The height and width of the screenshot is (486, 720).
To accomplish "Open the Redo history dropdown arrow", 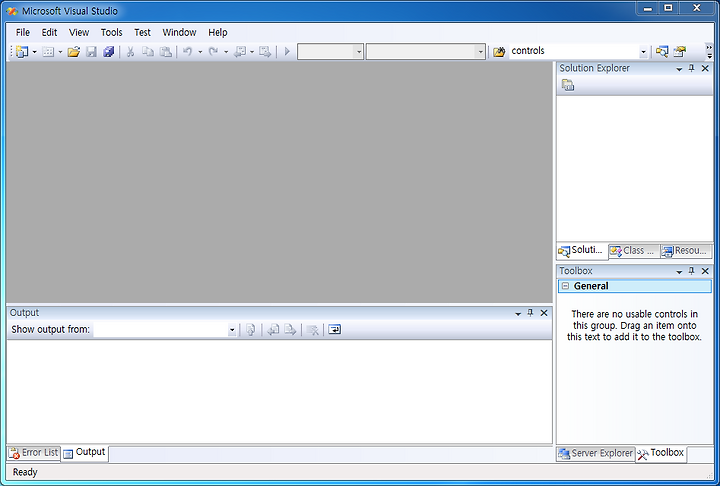I will [226, 52].
